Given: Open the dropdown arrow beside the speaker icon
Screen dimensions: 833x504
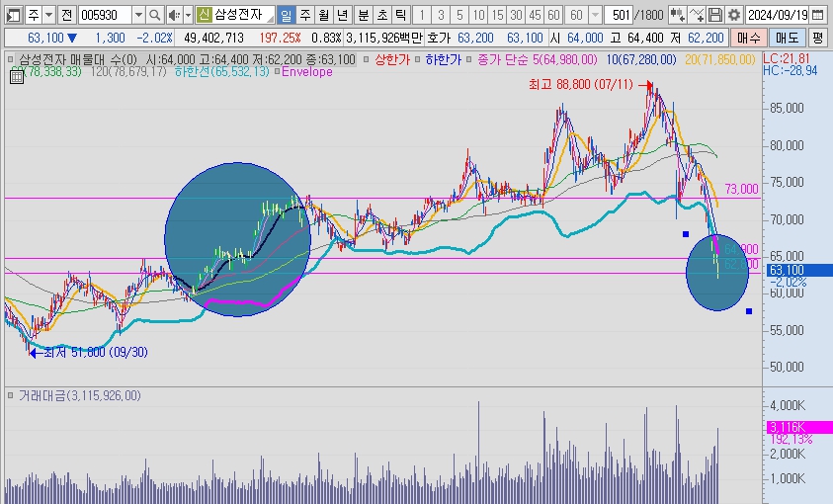Looking at the screenshot, I should click(188, 15).
